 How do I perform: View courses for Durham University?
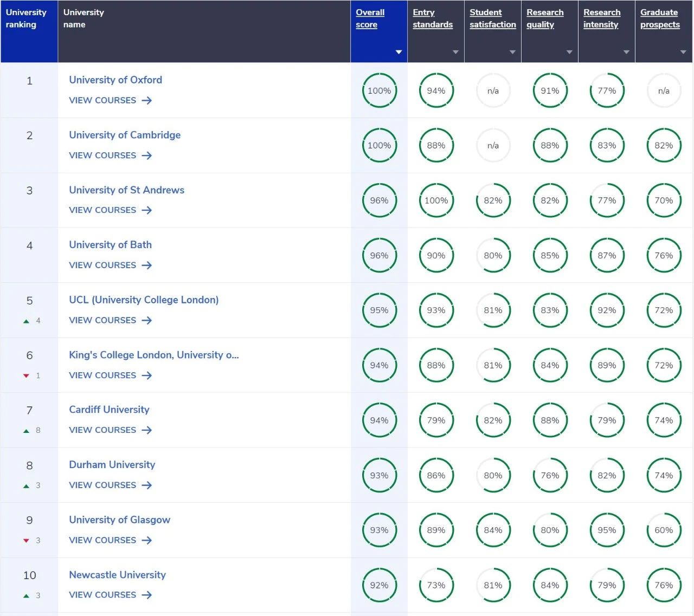[102, 485]
